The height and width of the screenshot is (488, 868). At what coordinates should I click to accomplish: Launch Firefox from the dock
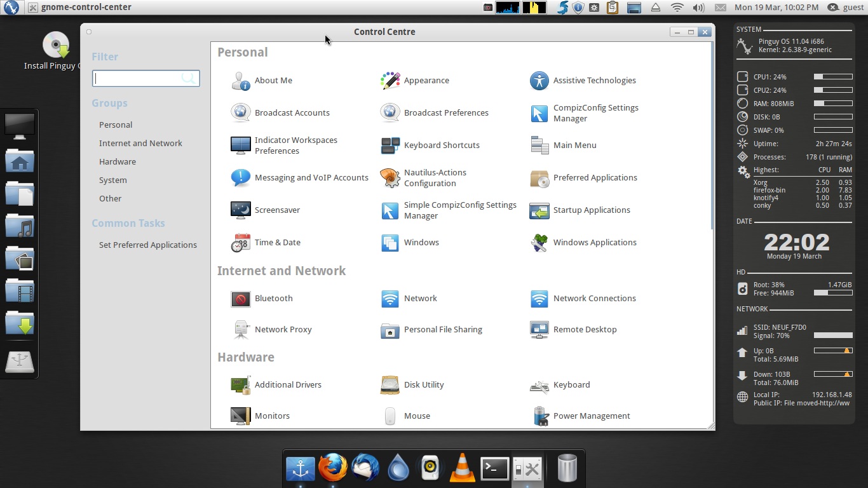pos(332,468)
